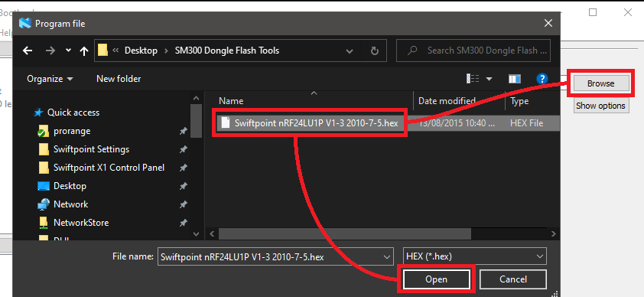Click the pin icon beside NetworkStore
The width and height of the screenshot is (644, 297).
tap(183, 223)
